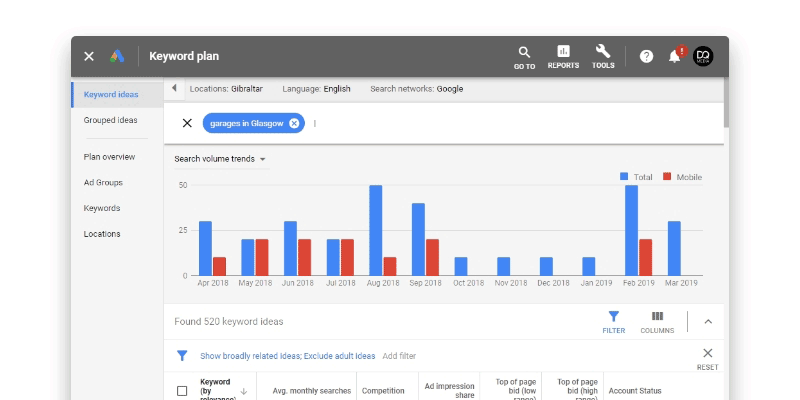Sort by Avg. monthly searches column
Screen dimensions: 800x400
click(312, 391)
